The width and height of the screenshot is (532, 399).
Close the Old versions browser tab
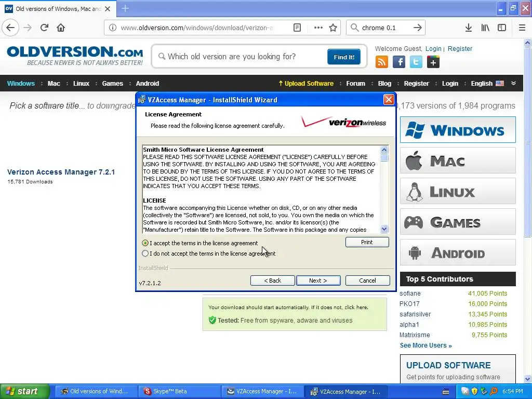[x=108, y=9]
